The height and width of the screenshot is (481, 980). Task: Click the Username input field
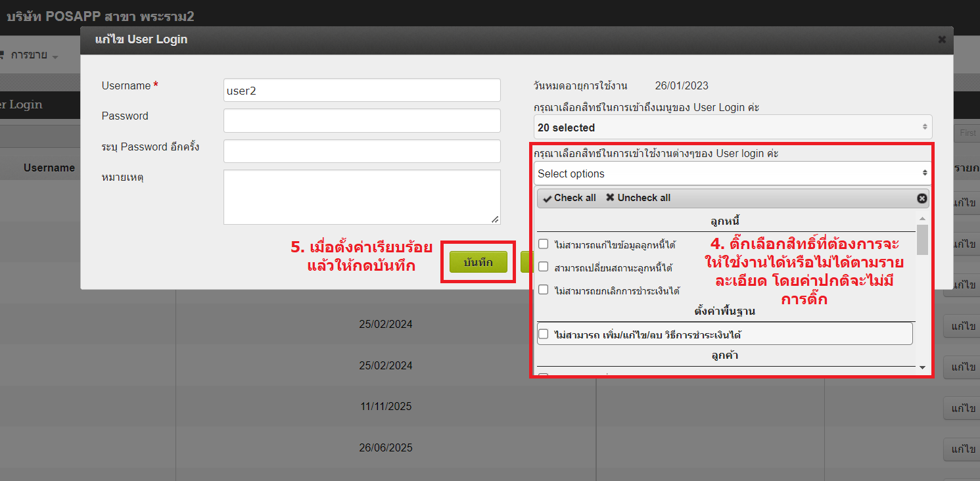[x=362, y=90]
